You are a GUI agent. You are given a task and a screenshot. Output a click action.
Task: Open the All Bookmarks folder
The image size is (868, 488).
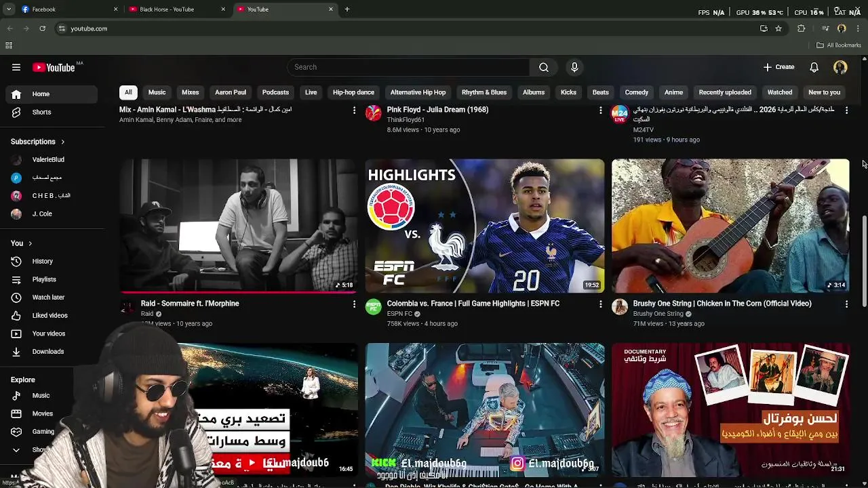(x=839, y=45)
